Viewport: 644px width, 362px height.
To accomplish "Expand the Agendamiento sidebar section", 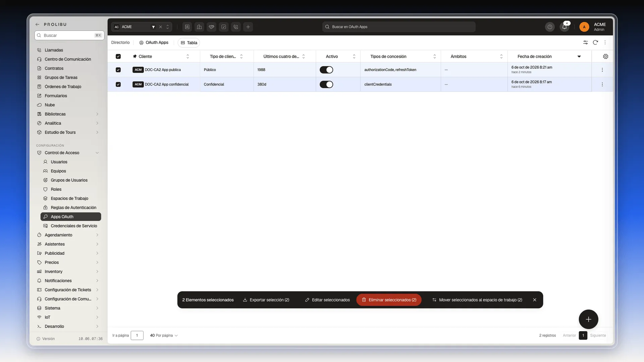I will 68,235.
